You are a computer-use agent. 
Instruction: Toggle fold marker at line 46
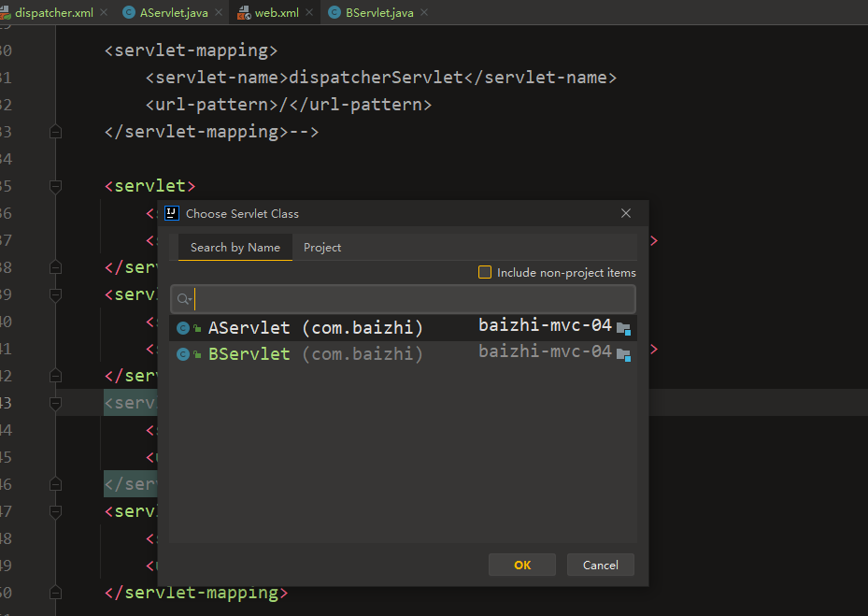[x=55, y=485]
